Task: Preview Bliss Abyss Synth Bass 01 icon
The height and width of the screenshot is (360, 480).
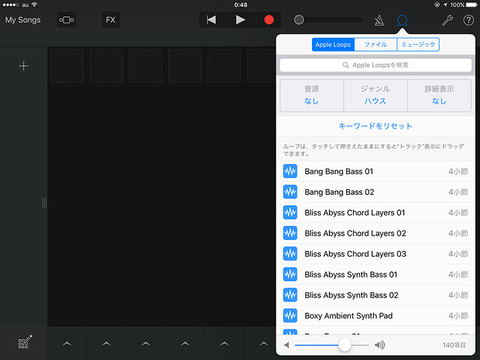Action: click(x=290, y=275)
